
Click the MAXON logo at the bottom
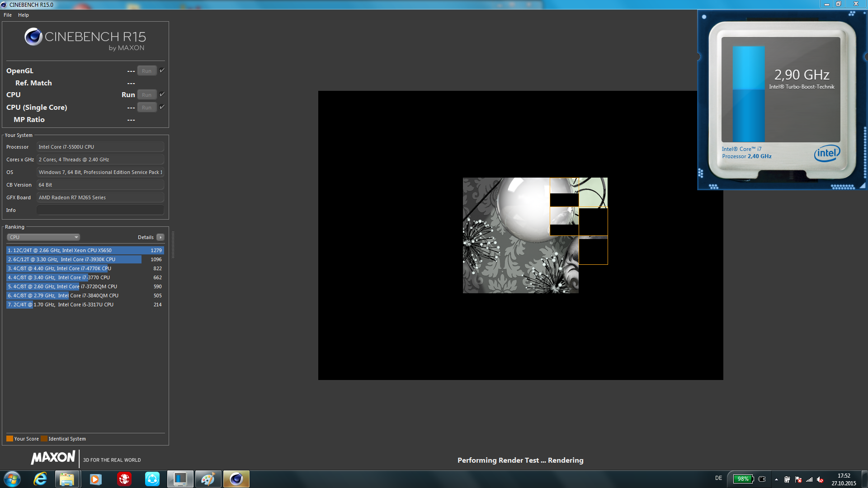pos(53,458)
